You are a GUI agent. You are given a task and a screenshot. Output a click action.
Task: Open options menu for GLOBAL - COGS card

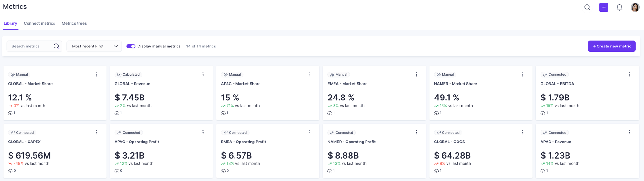(523, 132)
